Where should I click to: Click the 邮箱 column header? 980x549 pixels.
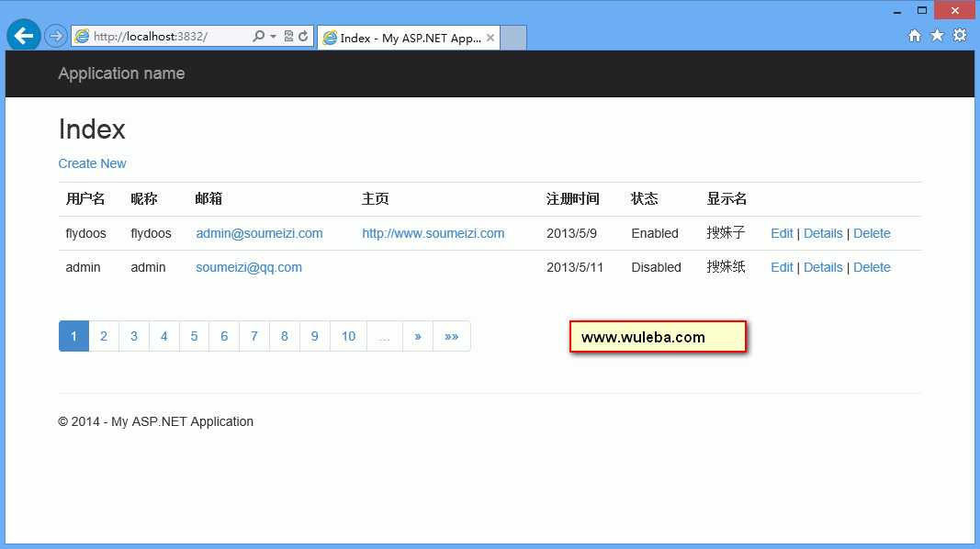coord(208,198)
